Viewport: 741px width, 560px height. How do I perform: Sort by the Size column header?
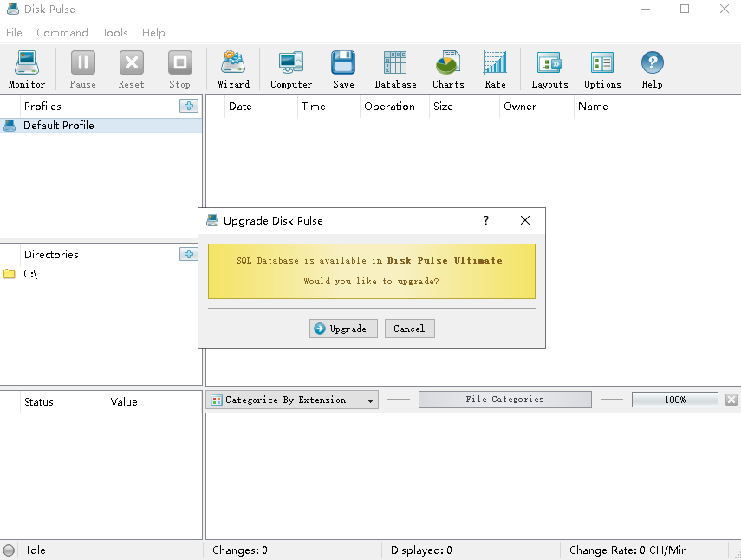[x=464, y=107]
